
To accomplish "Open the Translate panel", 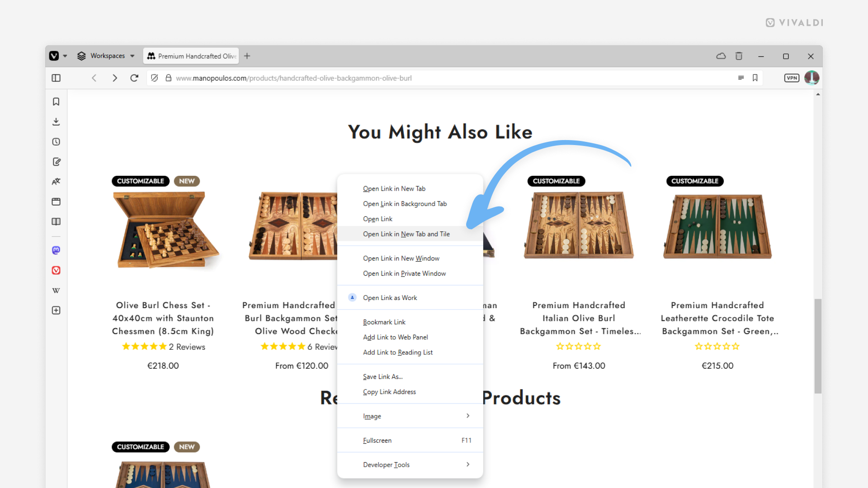I will point(56,182).
